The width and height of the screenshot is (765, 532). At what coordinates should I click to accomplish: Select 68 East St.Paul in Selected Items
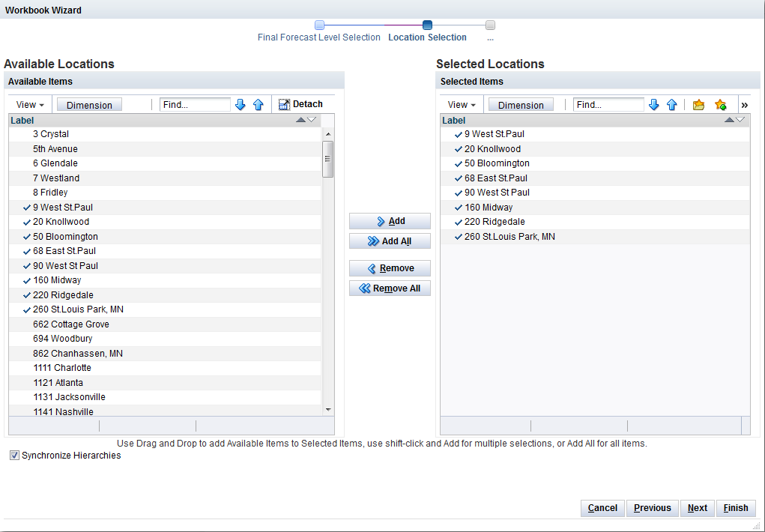[595, 178]
